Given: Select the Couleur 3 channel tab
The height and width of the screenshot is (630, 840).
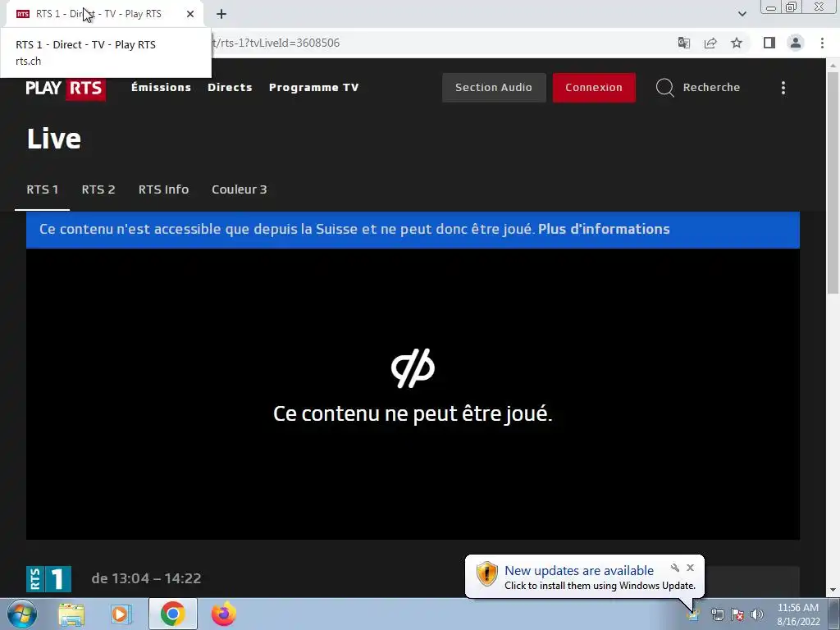Looking at the screenshot, I should click(240, 189).
